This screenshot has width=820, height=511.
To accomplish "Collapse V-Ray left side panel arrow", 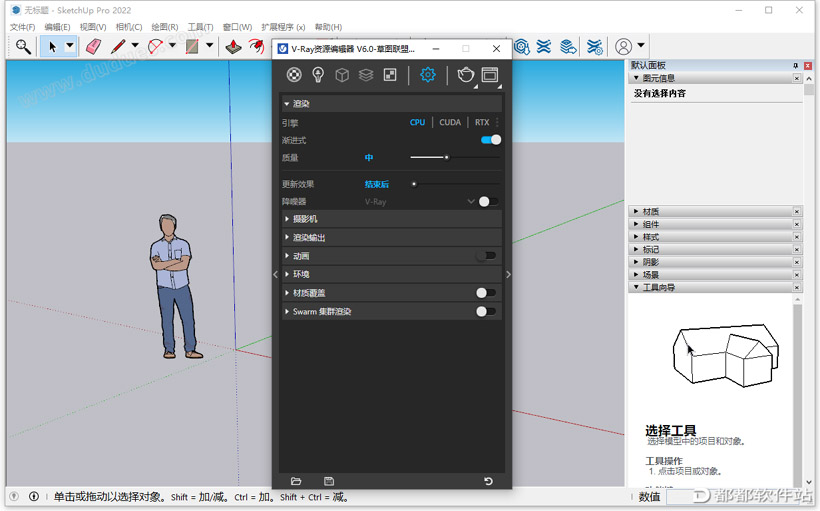I will [276, 274].
